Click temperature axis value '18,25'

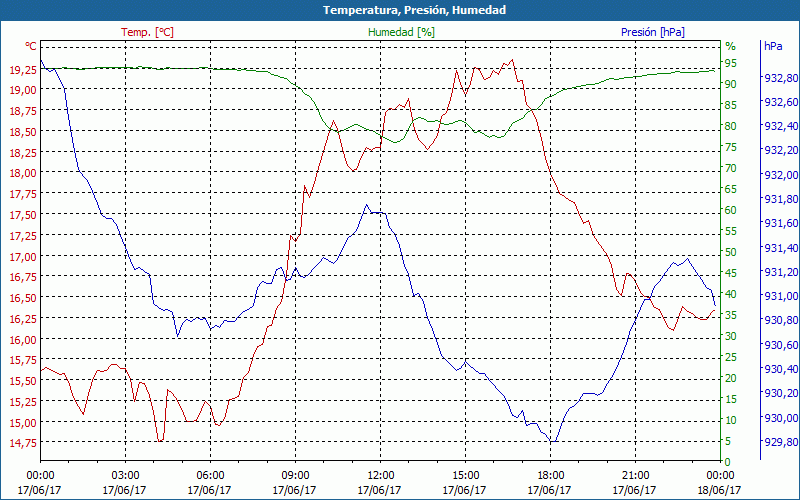coord(23,152)
